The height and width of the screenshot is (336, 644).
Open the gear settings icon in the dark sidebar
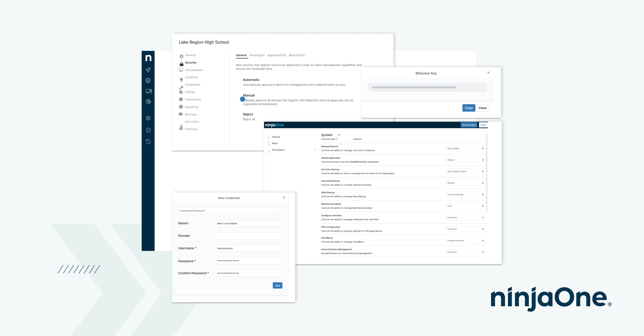(148, 118)
